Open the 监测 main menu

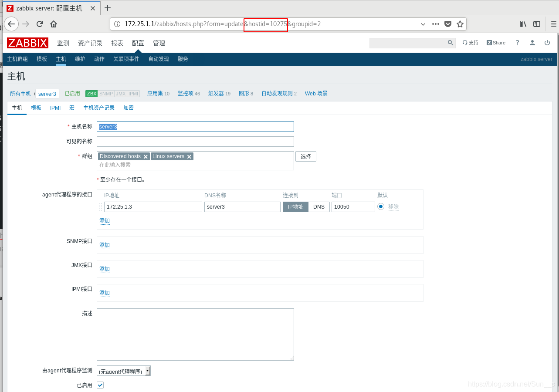pyautogui.click(x=63, y=43)
